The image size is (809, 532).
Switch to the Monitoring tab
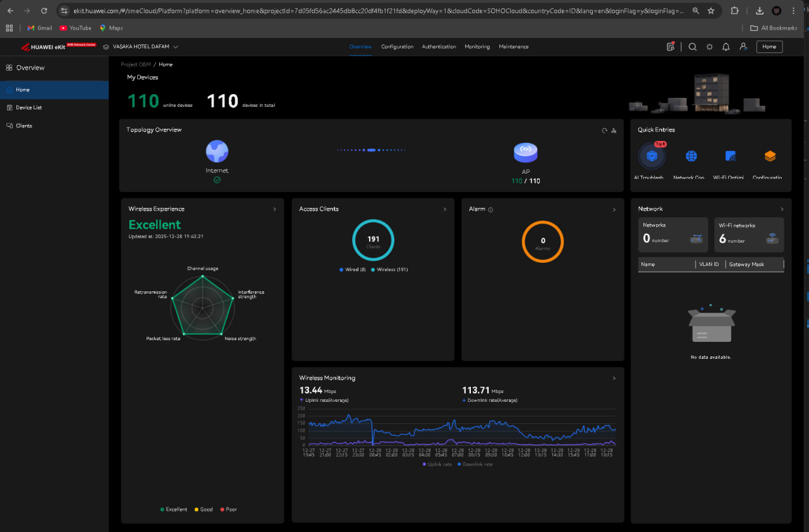tap(477, 47)
